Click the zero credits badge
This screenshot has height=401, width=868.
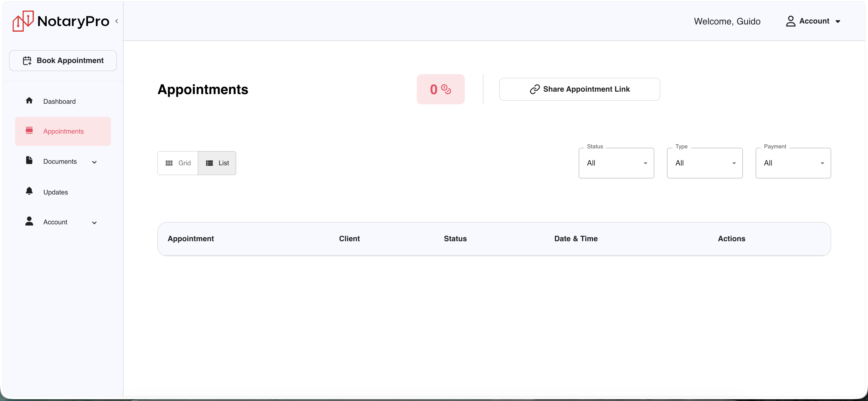coord(441,89)
